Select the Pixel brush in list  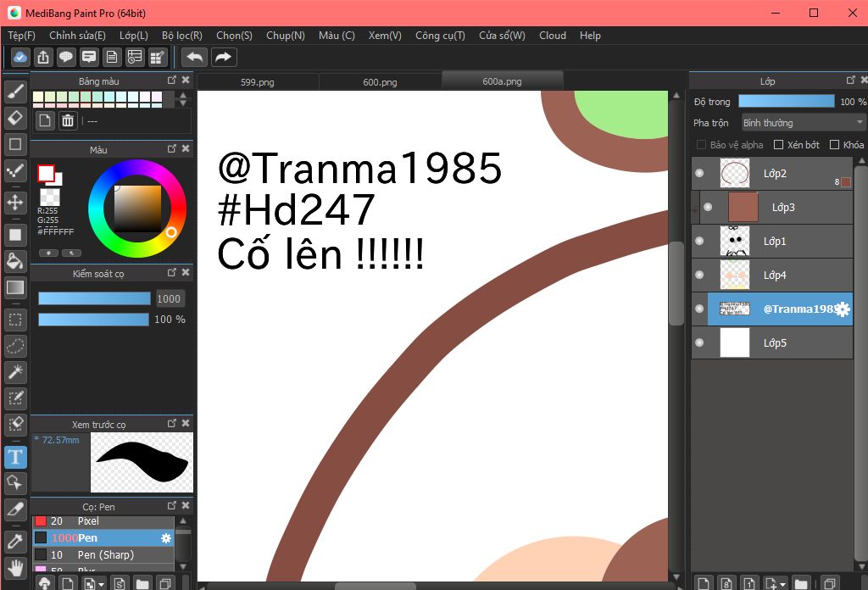tap(103, 521)
